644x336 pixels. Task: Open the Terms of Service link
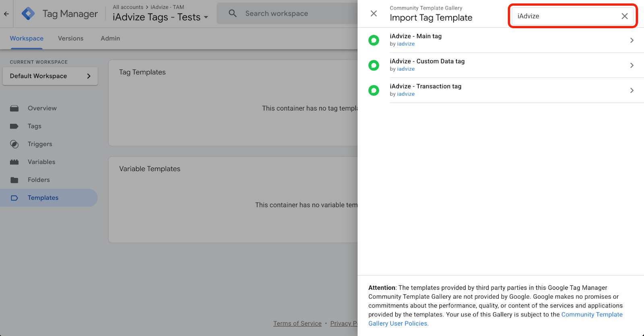coord(297,324)
